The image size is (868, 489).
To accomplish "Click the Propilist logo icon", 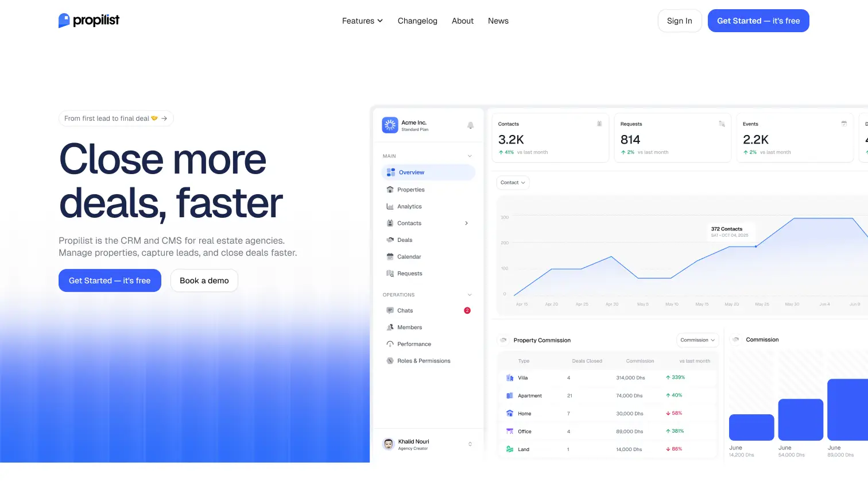I will pyautogui.click(x=64, y=21).
